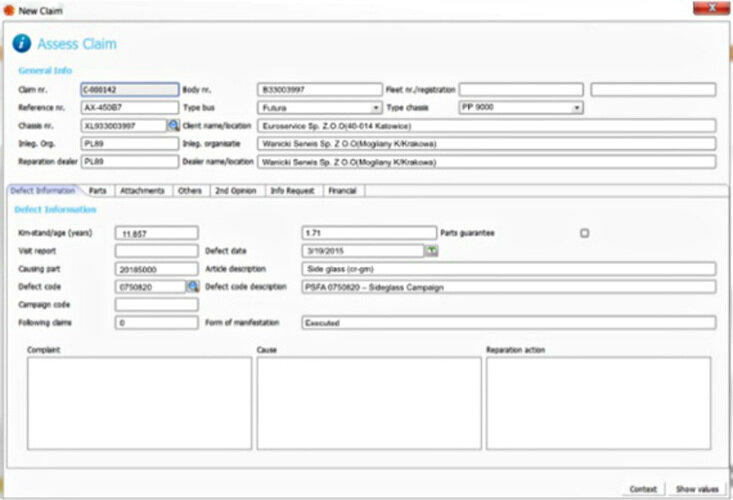Click the lookup icon next to Defect code
The image size is (733, 500).
(192, 287)
